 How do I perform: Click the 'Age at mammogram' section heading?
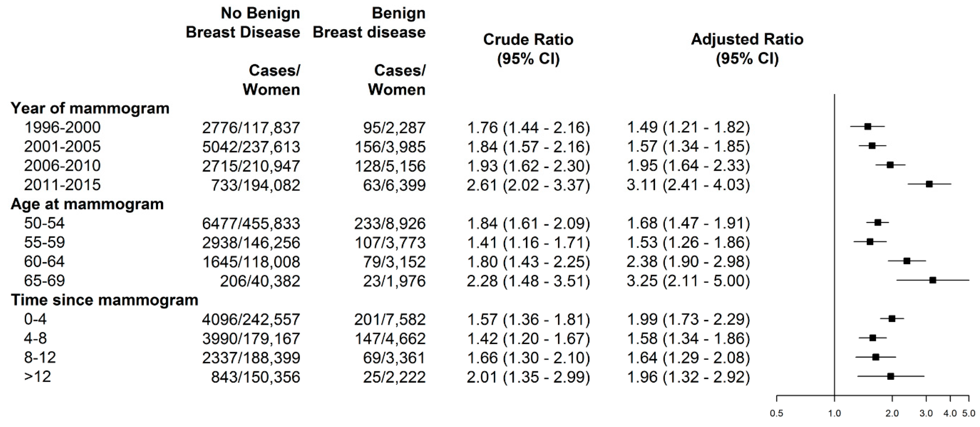click(x=87, y=204)
